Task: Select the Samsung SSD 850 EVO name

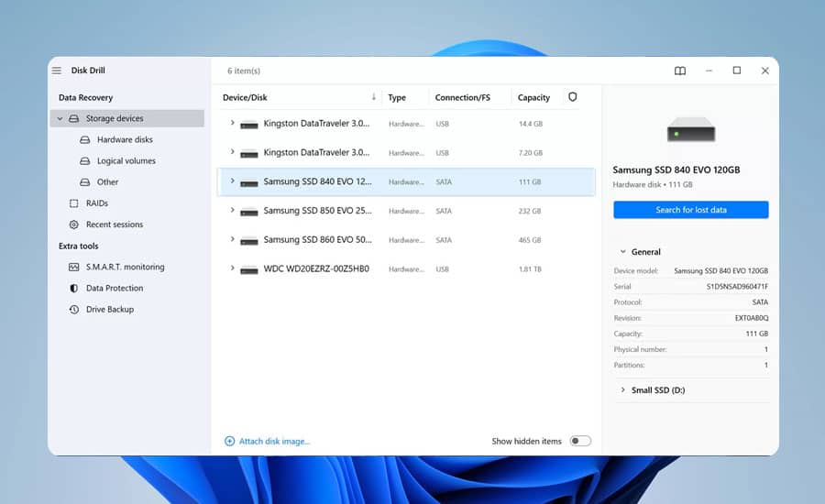Action: coord(317,211)
